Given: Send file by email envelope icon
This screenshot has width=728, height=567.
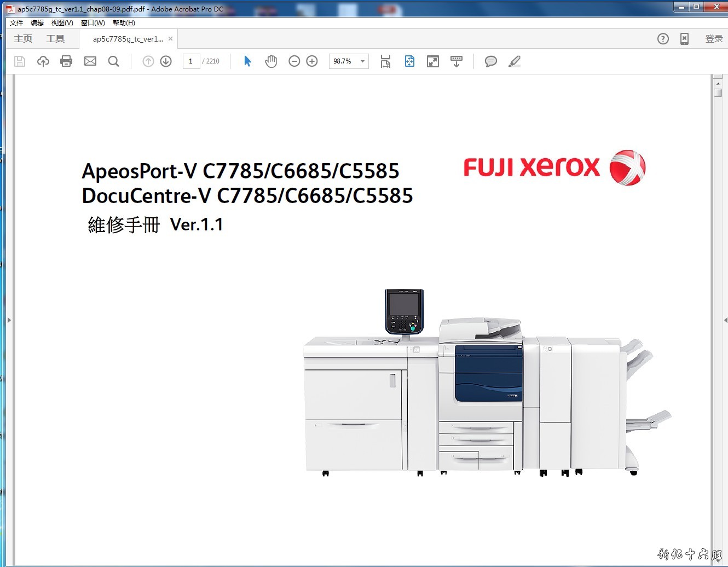Looking at the screenshot, I should click(x=90, y=61).
